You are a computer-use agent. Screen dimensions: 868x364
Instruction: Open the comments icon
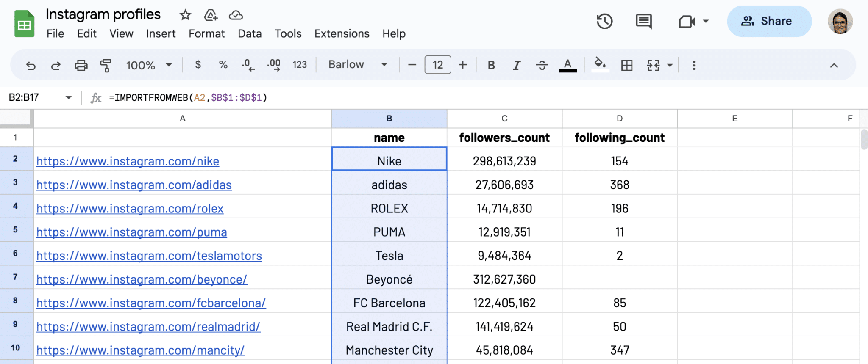tap(643, 21)
